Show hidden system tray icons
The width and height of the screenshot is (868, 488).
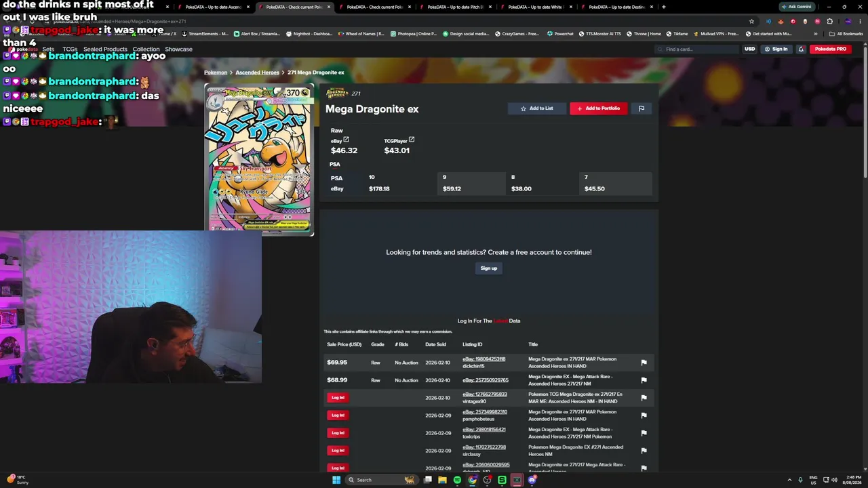[x=789, y=480]
